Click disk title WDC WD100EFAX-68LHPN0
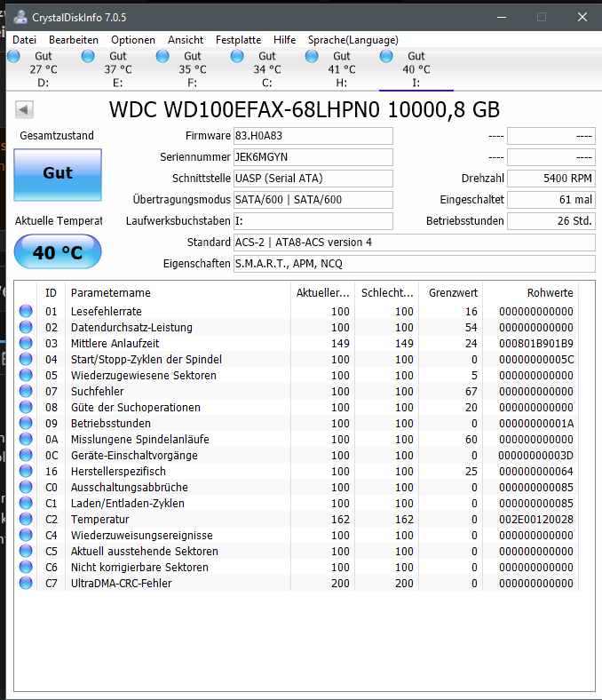The image size is (602, 700). [x=244, y=110]
